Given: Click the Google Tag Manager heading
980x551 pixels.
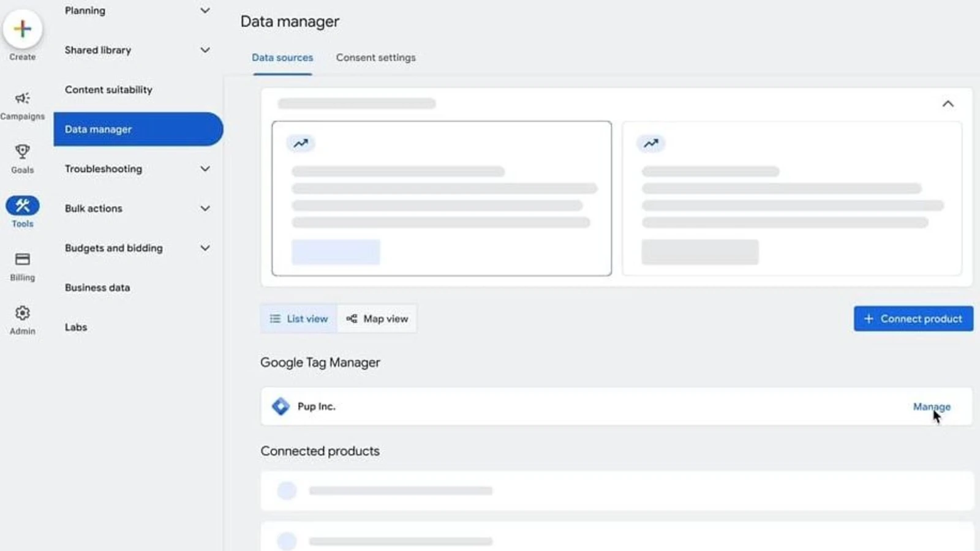Looking at the screenshot, I should pyautogui.click(x=320, y=362).
